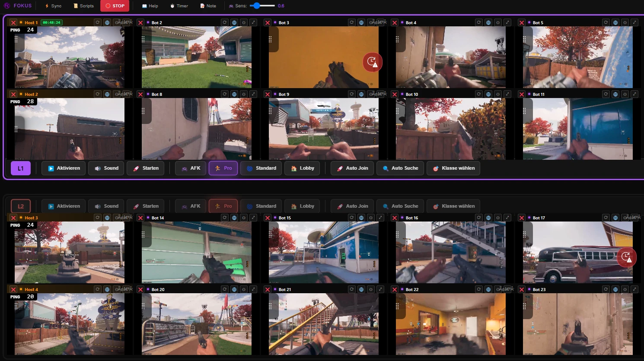The image size is (644, 361).
Task: Toggle Pro mode in the L1 toolbar
Action: pos(223,168)
